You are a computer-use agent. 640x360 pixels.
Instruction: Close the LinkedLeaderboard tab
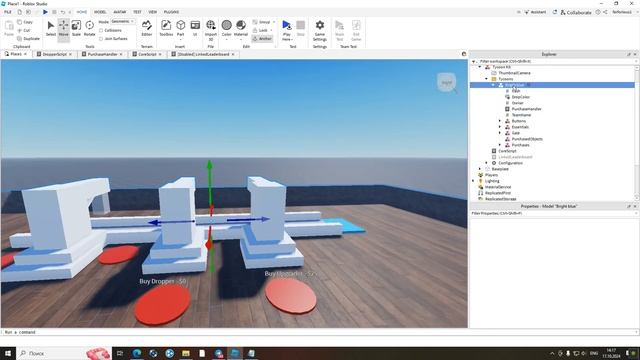click(233, 54)
